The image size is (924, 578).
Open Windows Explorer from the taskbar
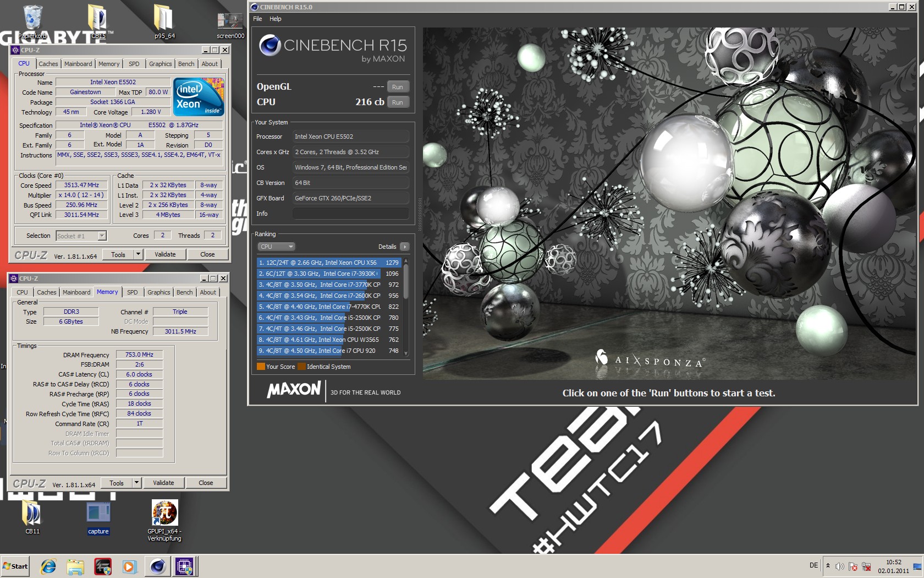tap(75, 566)
